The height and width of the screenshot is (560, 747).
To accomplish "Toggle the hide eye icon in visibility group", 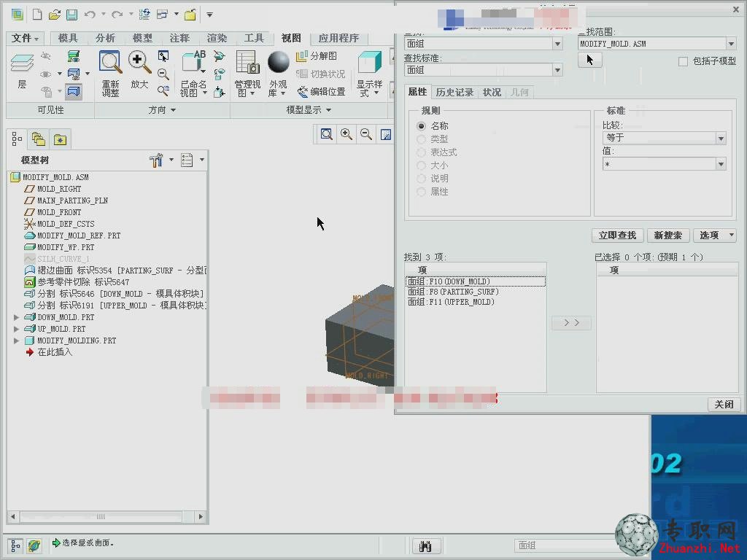I will tap(46, 56).
